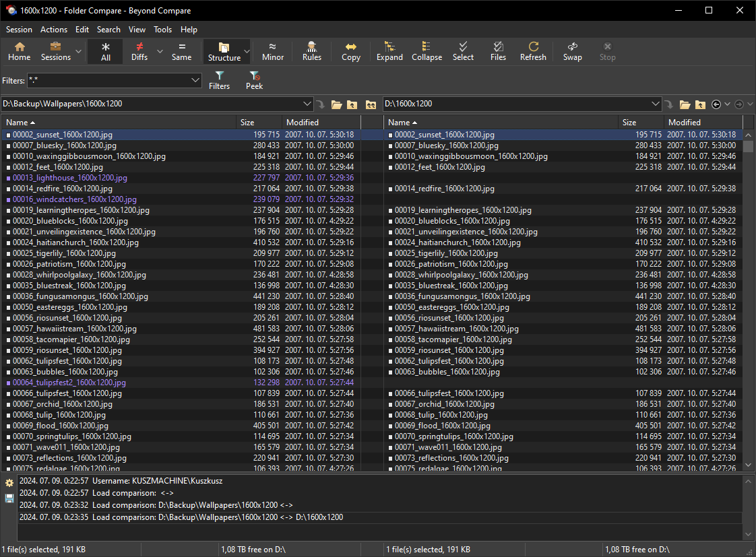Toggle the Diffs display filter
The image size is (756, 557).
tap(139, 52)
